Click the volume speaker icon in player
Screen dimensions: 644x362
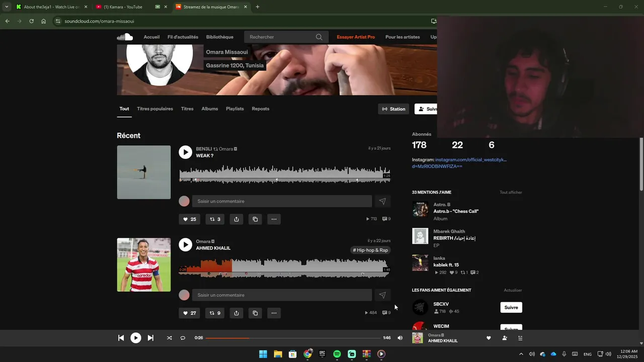[400, 338]
